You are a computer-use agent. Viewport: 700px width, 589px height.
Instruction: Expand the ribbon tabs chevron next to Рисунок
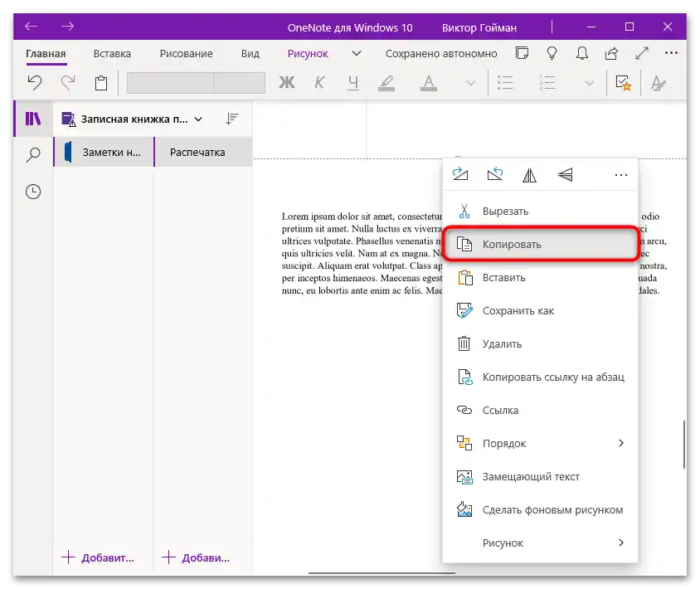(x=357, y=54)
